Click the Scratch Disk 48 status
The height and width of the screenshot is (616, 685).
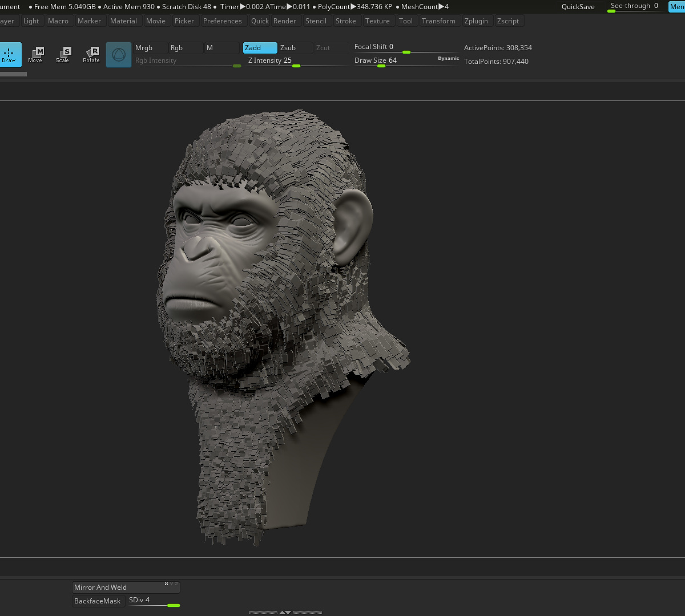tap(186, 7)
